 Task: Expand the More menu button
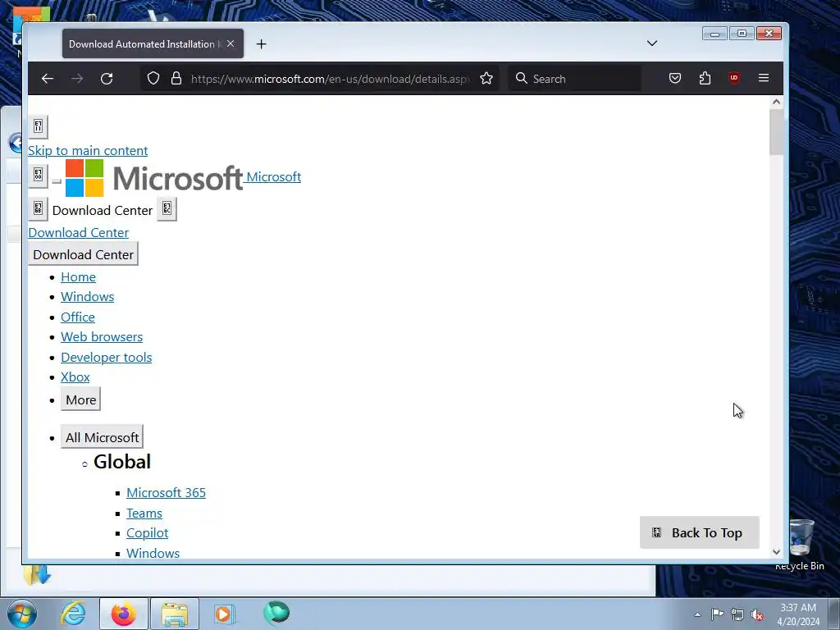[81, 399]
